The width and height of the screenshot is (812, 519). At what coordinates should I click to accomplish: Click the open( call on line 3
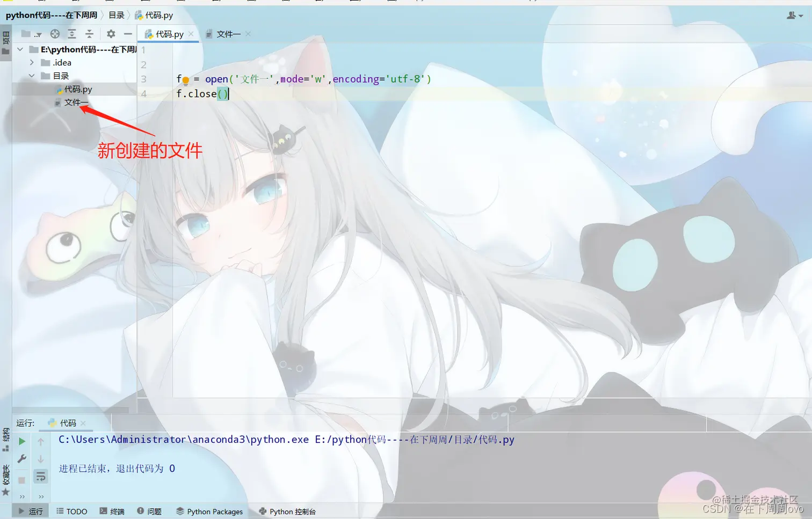[219, 79]
